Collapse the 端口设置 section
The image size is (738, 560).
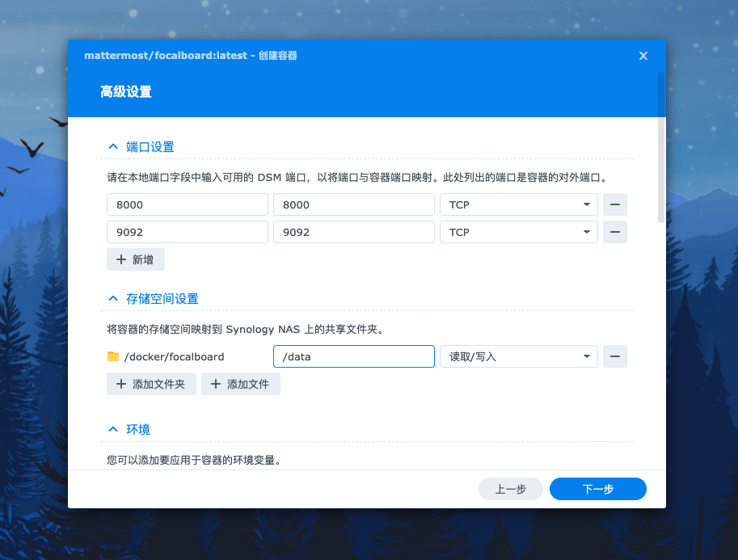tap(113, 147)
